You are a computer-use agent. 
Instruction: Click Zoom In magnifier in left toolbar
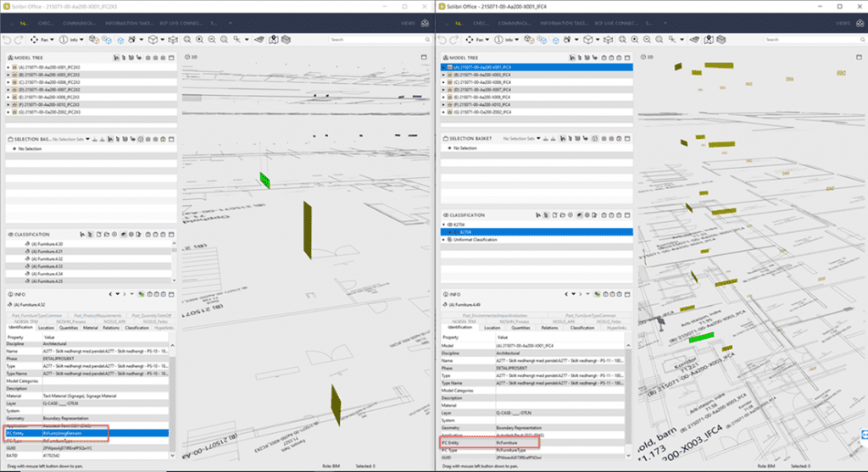[198, 40]
